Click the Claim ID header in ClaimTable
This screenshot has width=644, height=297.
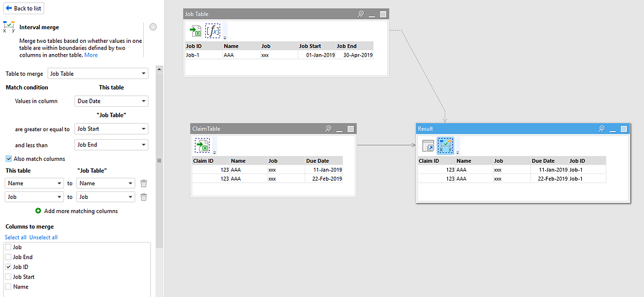point(211,161)
